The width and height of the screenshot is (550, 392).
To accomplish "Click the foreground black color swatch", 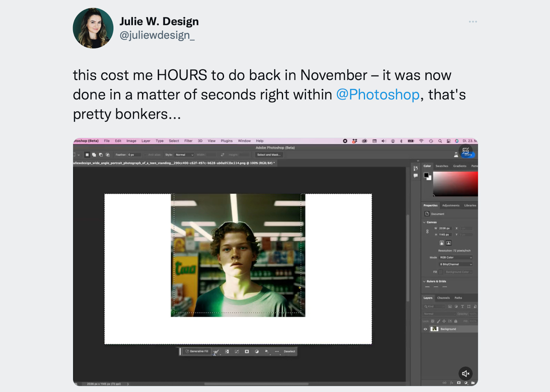I will pos(426,175).
